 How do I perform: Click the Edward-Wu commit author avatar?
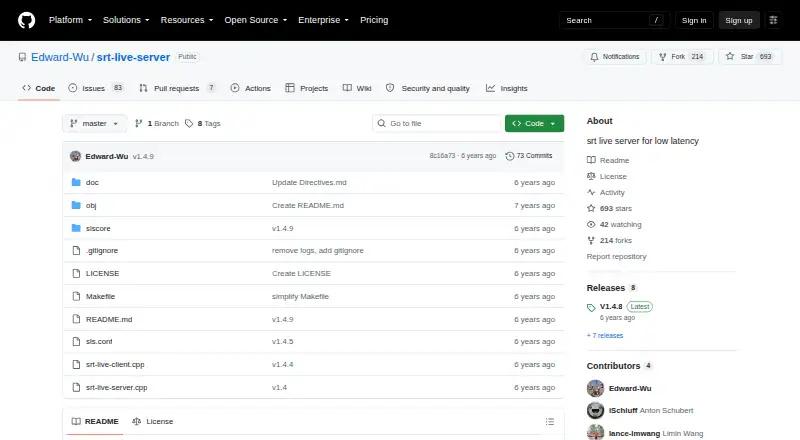(x=76, y=156)
